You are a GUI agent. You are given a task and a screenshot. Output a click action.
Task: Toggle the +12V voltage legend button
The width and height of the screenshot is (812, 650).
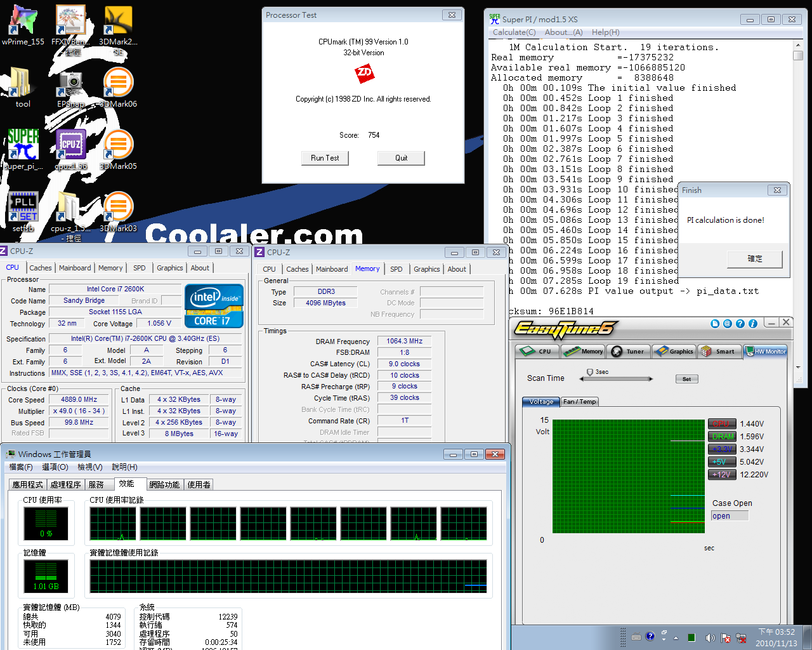[x=722, y=475]
